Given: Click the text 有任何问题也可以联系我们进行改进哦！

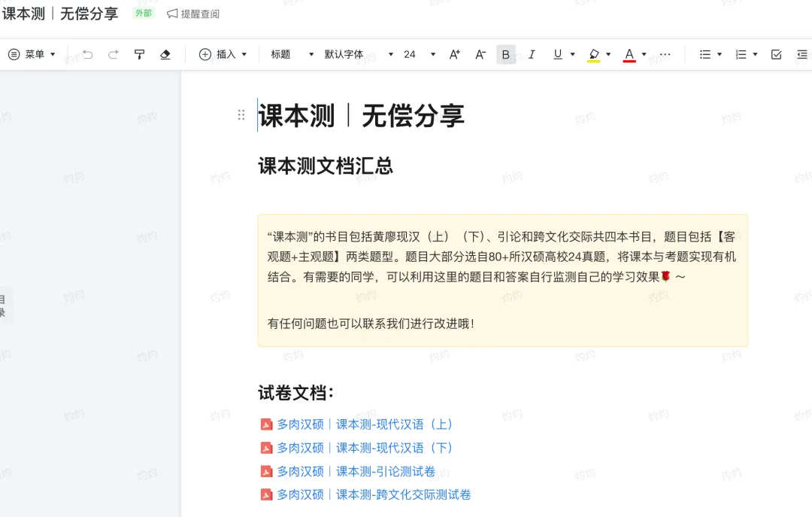Looking at the screenshot, I should tap(371, 324).
